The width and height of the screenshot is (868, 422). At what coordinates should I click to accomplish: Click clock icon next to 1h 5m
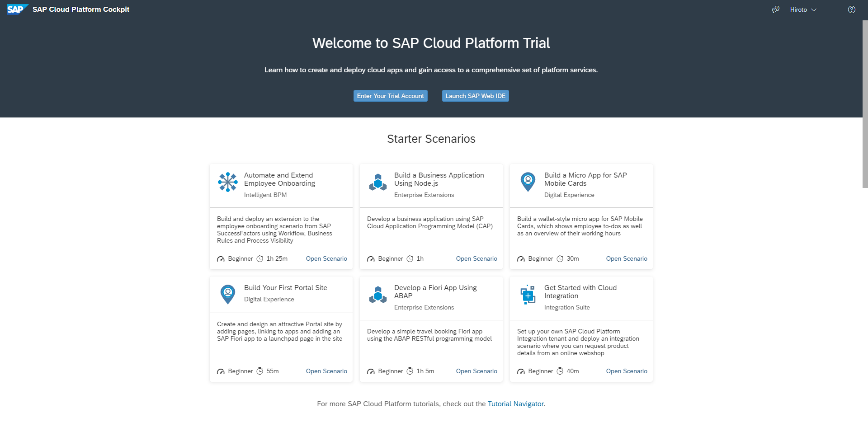(410, 371)
